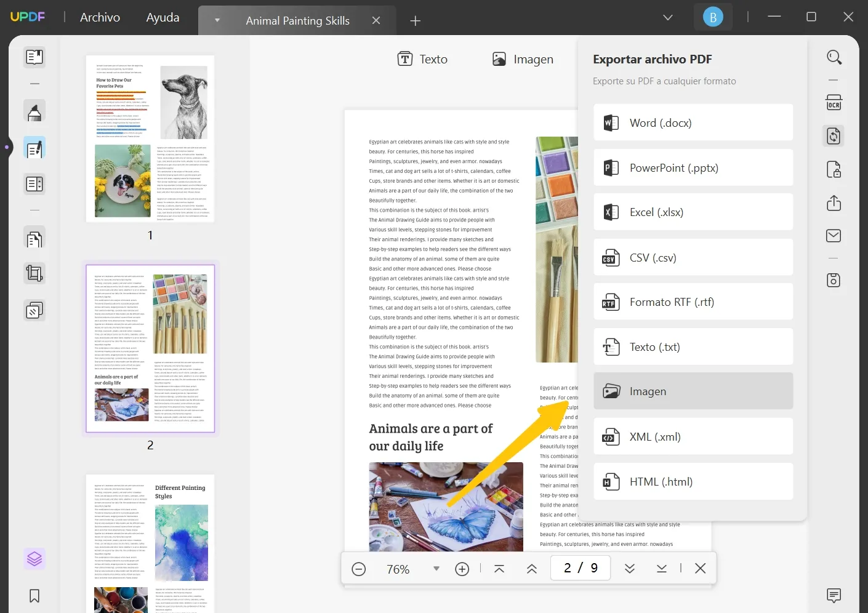Viewport: 868px width, 613px height.
Task: Open the Organize Pages tool
Action: 34,239
